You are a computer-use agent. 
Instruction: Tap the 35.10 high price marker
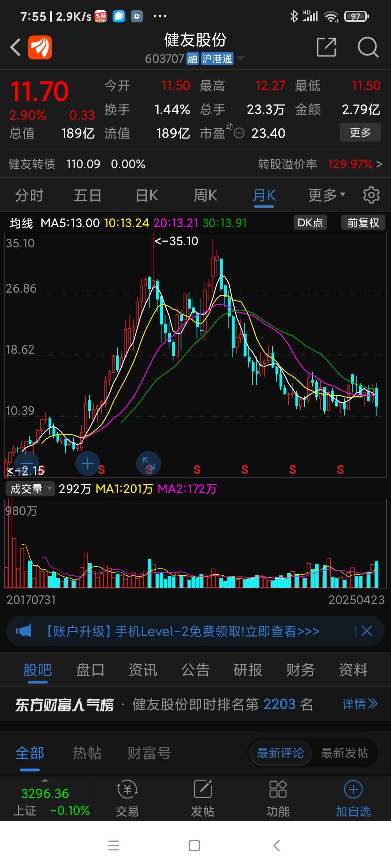click(176, 241)
